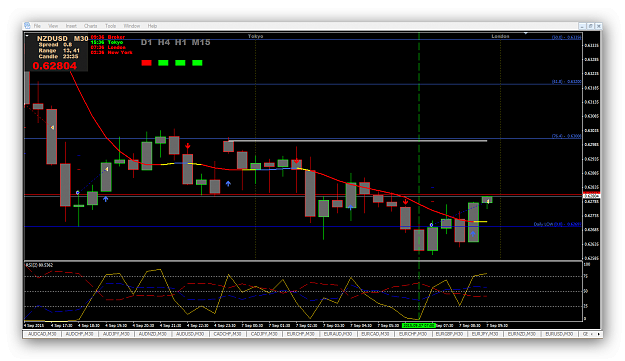Open the Insert menu
625x361 pixels.
point(71,26)
